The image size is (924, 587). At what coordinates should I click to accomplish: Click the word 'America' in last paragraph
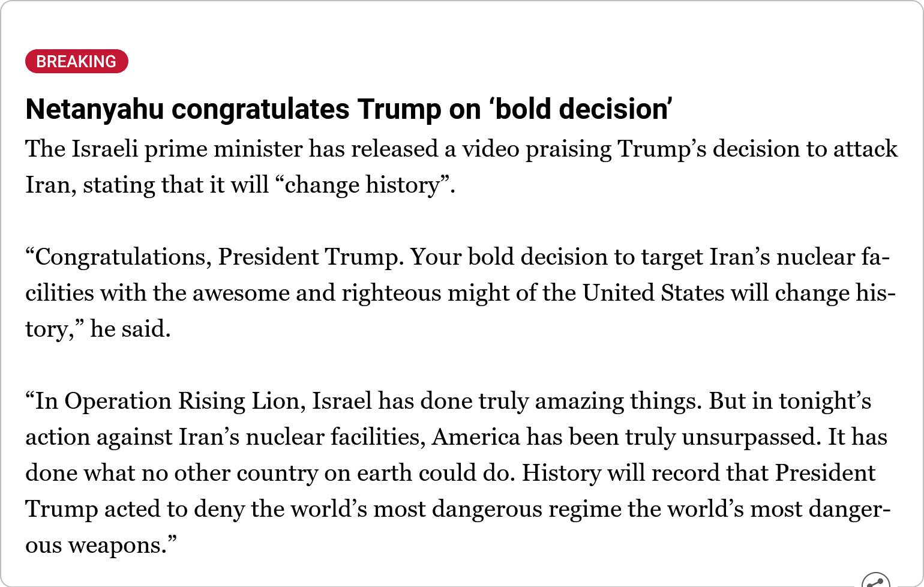[x=476, y=437]
